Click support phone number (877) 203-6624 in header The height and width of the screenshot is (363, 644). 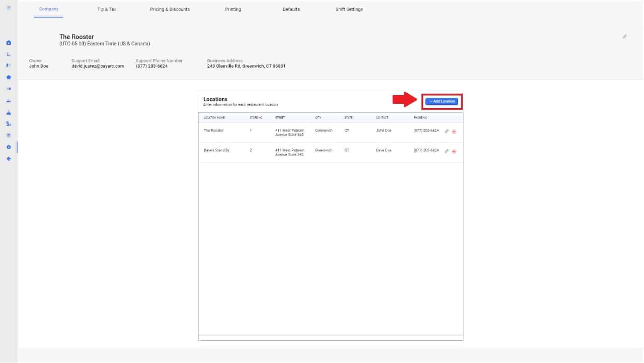pyautogui.click(x=151, y=66)
